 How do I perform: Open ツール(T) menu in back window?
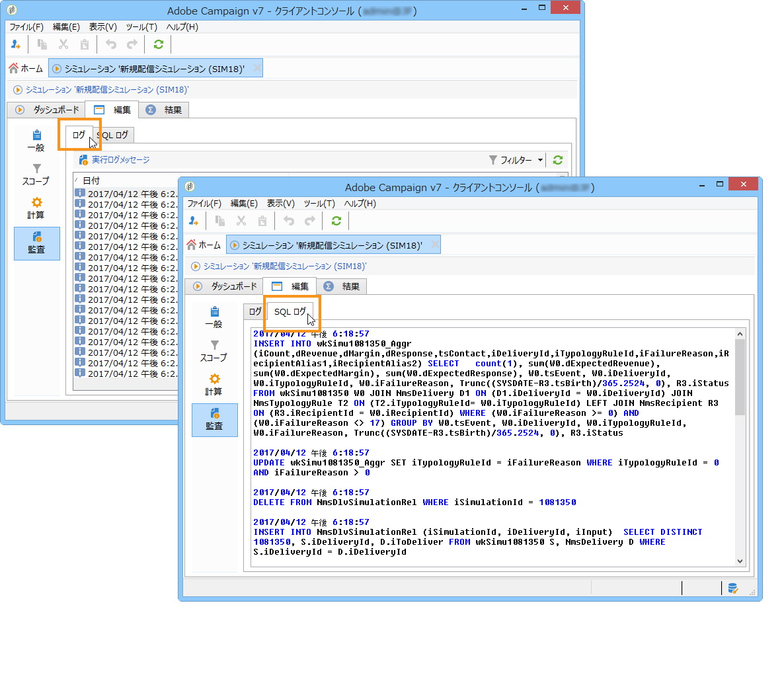(x=141, y=27)
